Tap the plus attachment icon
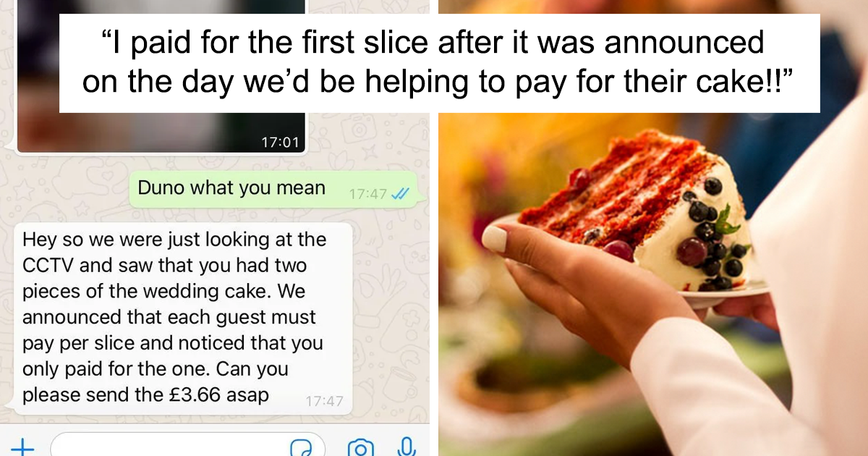 [x=22, y=447]
